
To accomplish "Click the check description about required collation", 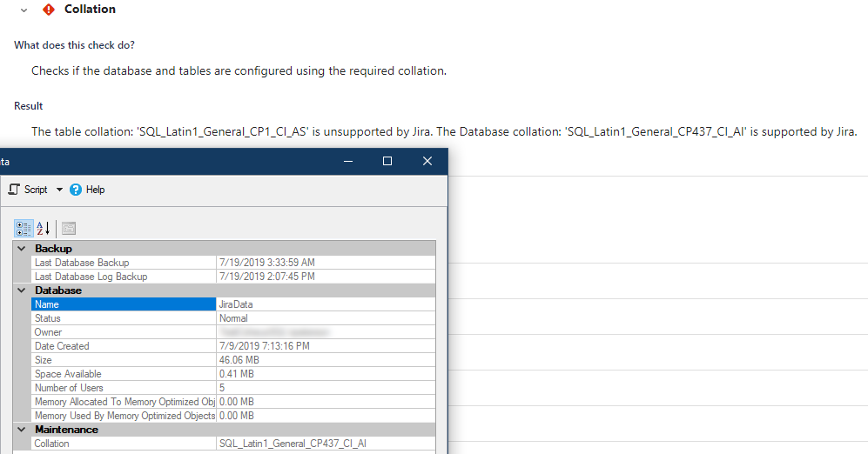I will tap(239, 70).
